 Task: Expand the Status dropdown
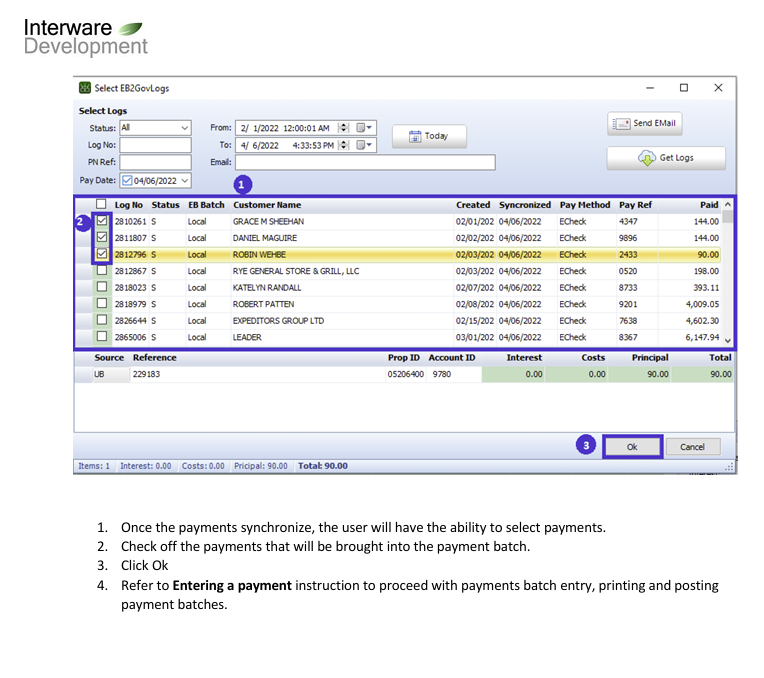pos(185,128)
